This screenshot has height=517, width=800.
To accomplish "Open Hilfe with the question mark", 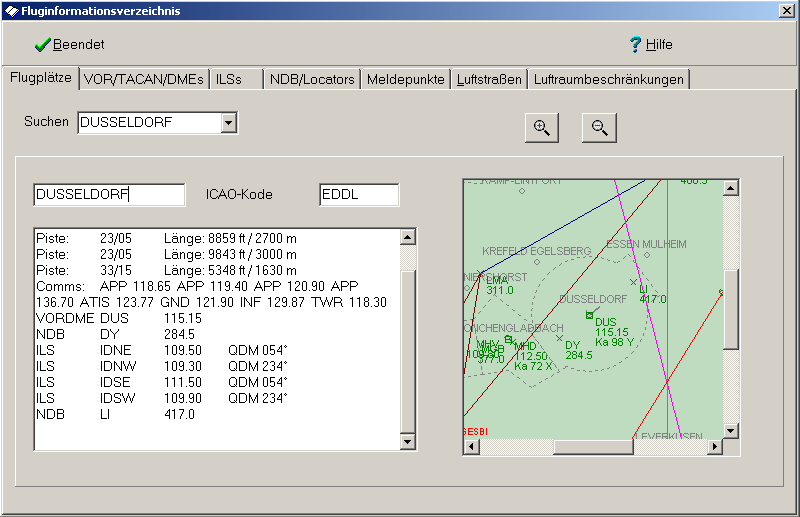I will pos(651,45).
